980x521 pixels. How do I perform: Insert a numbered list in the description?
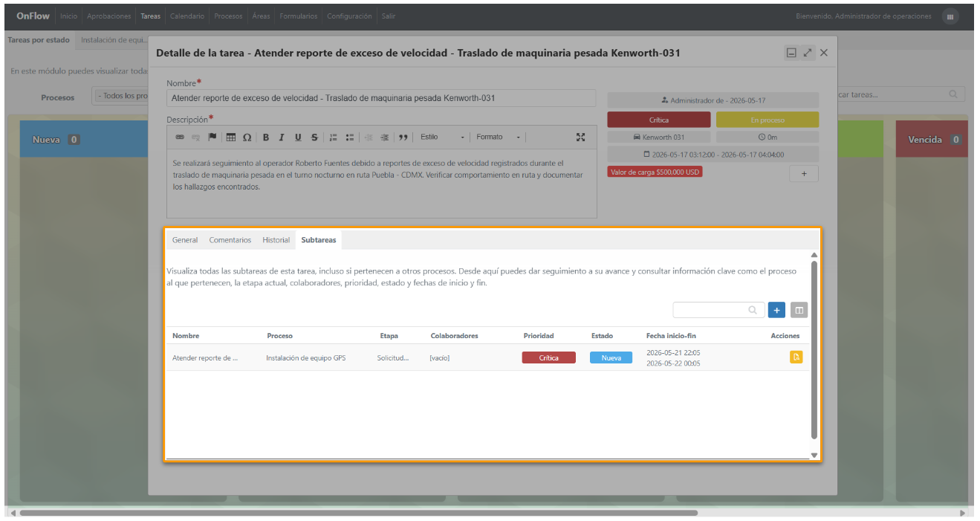334,137
